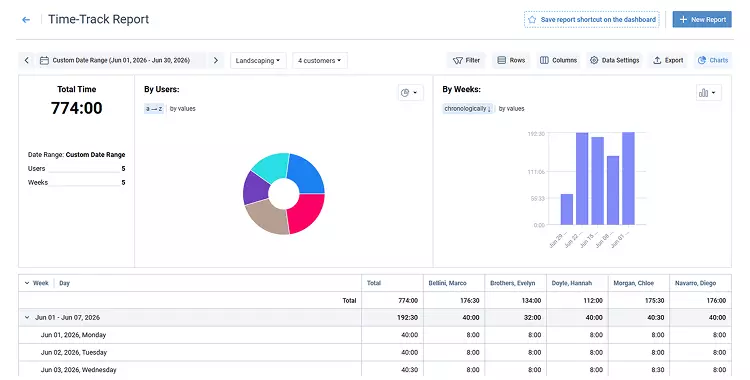
Task: Select the tan donut chart segment
Action: point(269,219)
